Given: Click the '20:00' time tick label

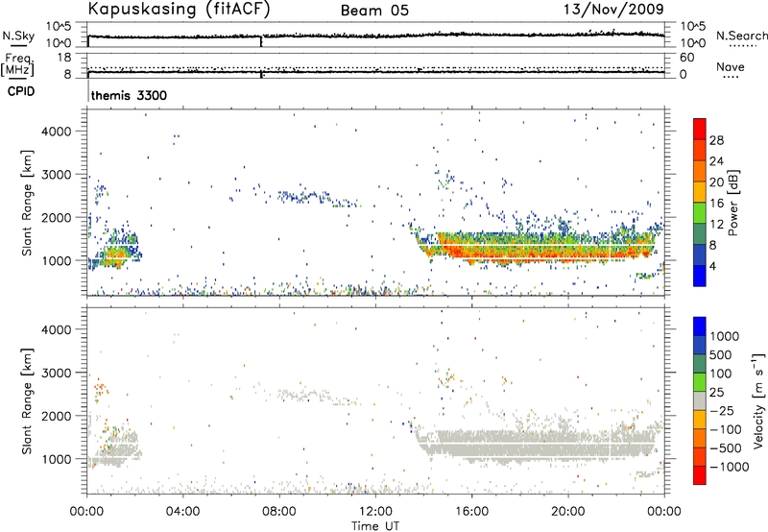Looking at the screenshot, I should tap(567, 512).
